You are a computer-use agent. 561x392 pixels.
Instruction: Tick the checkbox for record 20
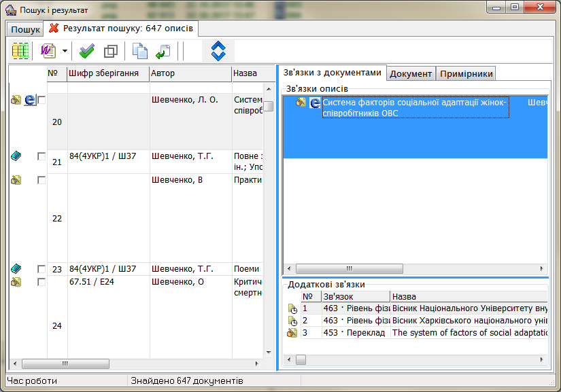pyautogui.click(x=41, y=100)
